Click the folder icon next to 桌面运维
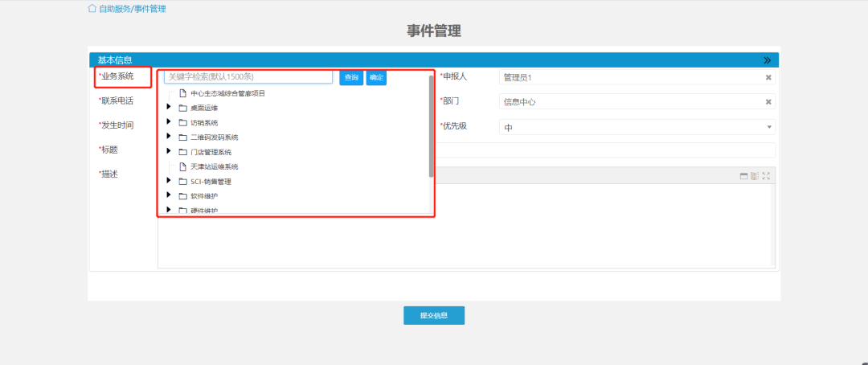Viewport: 868px width, 365px height. tap(183, 108)
